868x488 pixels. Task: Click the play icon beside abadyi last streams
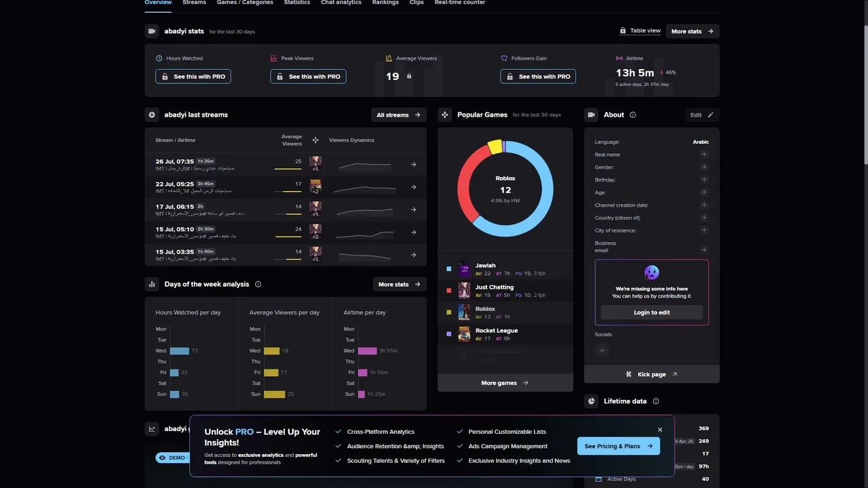coord(152,115)
